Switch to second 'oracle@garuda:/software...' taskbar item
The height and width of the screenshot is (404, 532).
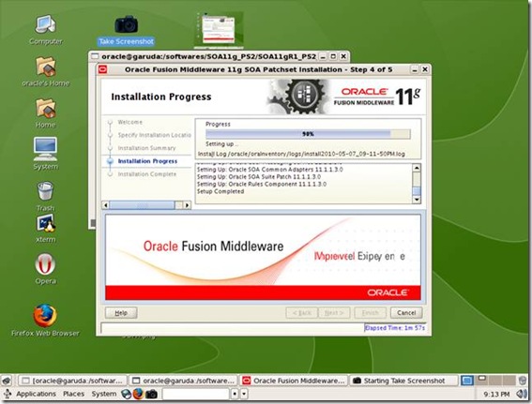click(184, 381)
